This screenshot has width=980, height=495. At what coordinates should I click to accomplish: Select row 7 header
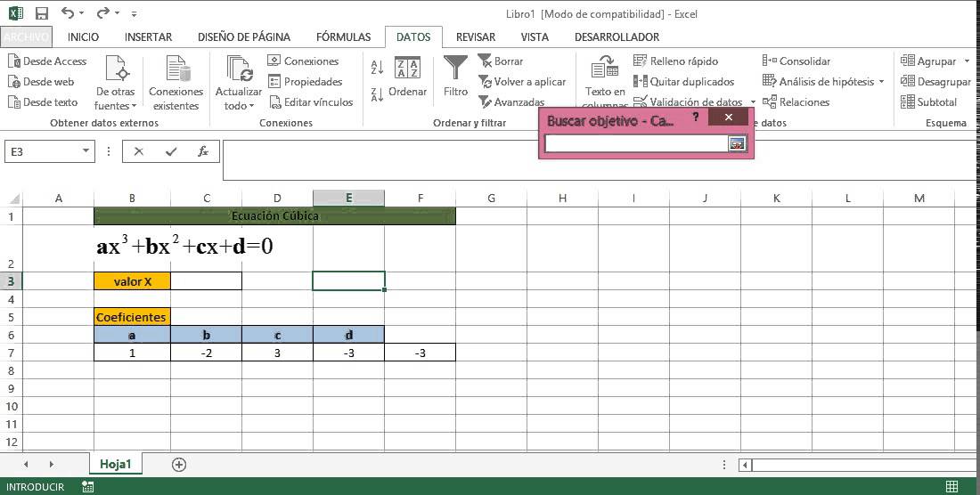tap(12, 353)
